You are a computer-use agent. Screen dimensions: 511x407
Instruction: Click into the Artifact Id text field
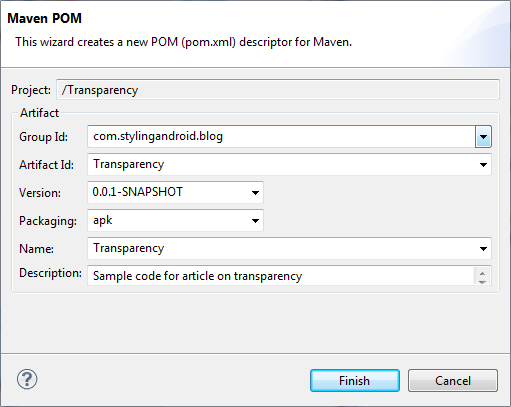pos(281,165)
